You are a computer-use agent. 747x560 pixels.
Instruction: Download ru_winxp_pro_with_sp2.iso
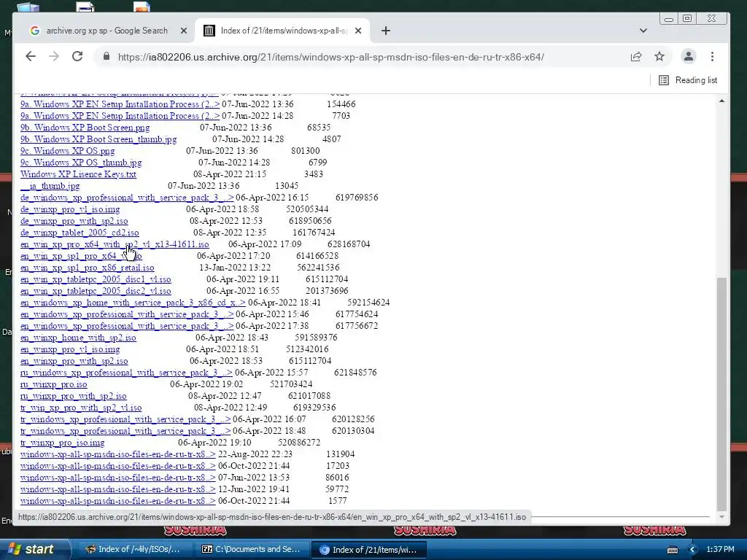[x=74, y=396]
